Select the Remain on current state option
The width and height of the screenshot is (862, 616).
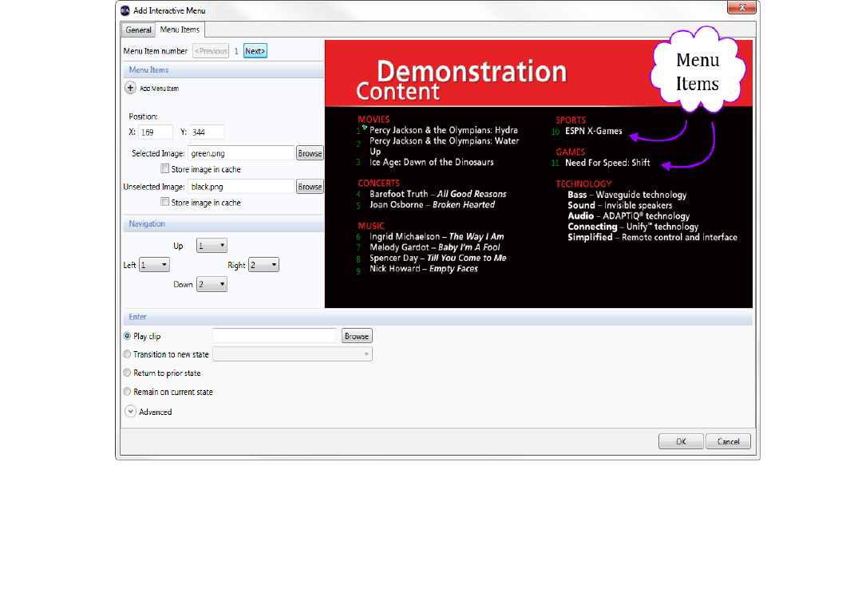(128, 392)
